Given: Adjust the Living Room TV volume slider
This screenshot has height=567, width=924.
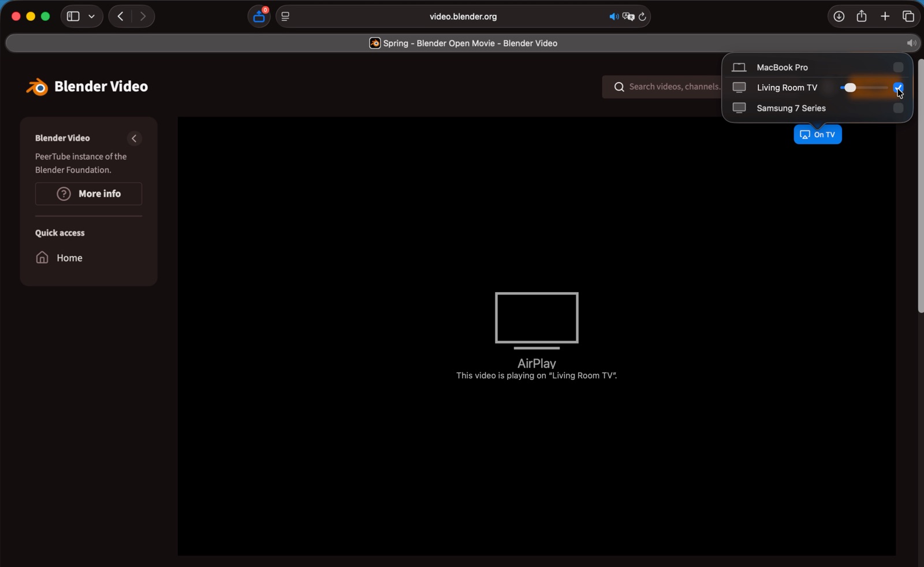Looking at the screenshot, I should tap(864, 88).
